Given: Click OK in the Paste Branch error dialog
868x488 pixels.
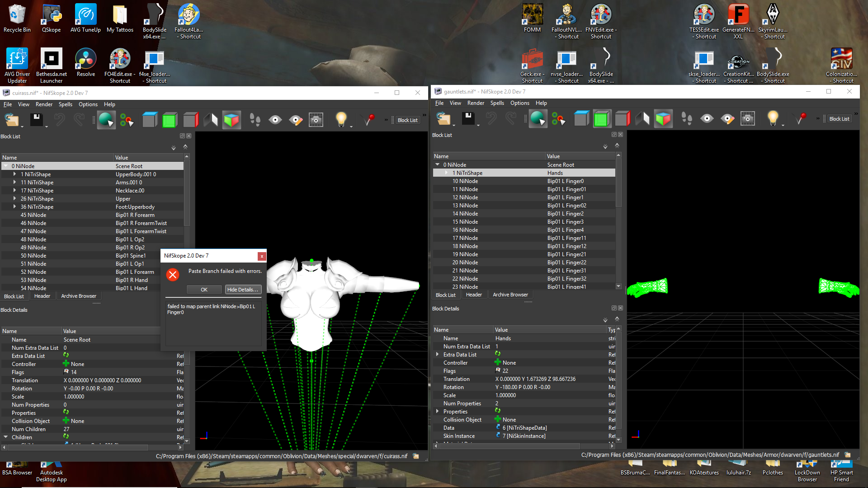Looking at the screenshot, I should (x=204, y=290).
